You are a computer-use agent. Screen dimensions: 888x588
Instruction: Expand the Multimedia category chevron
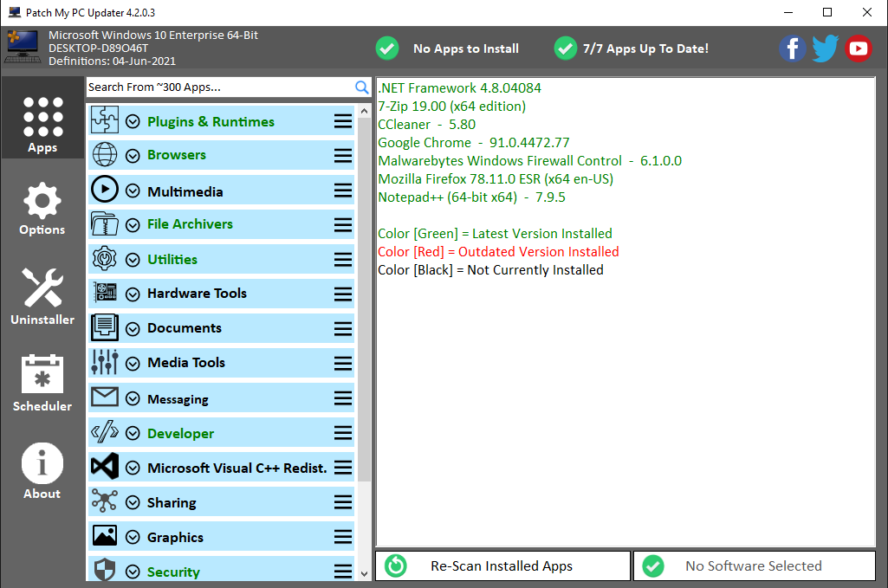pos(133,191)
